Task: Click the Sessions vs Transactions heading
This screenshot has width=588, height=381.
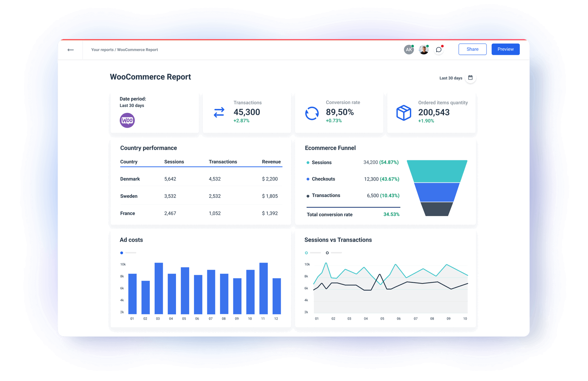Action: click(338, 240)
